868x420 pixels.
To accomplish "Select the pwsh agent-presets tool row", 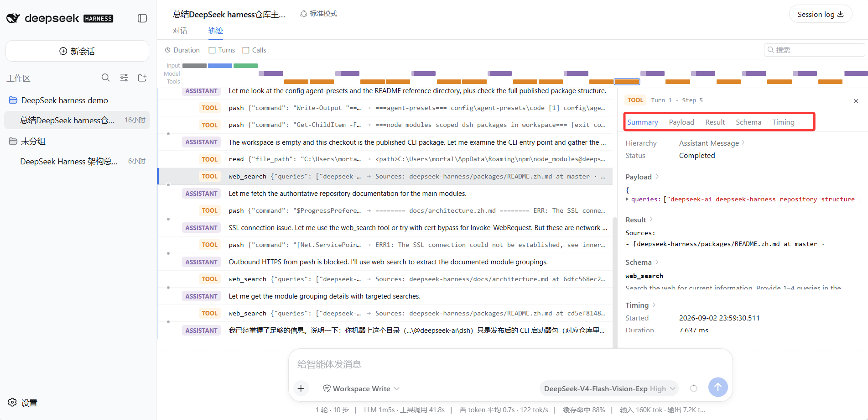I will [x=385, y=108].
